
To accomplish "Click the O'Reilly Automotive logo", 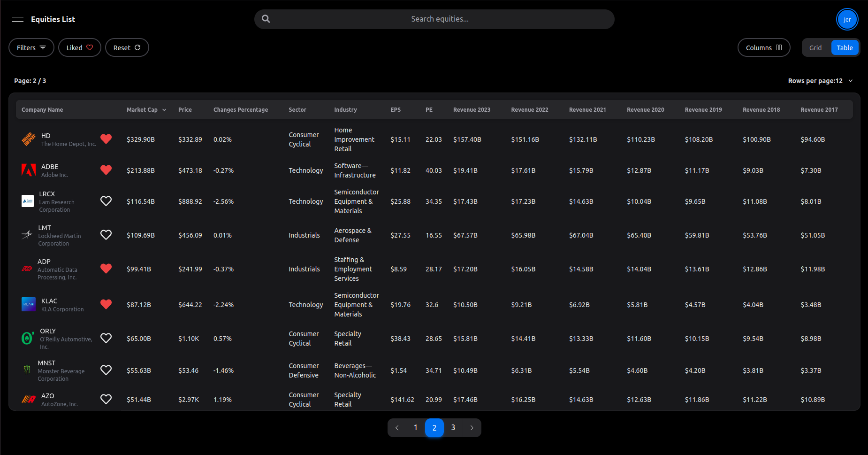I will click(x=28, y=338).
